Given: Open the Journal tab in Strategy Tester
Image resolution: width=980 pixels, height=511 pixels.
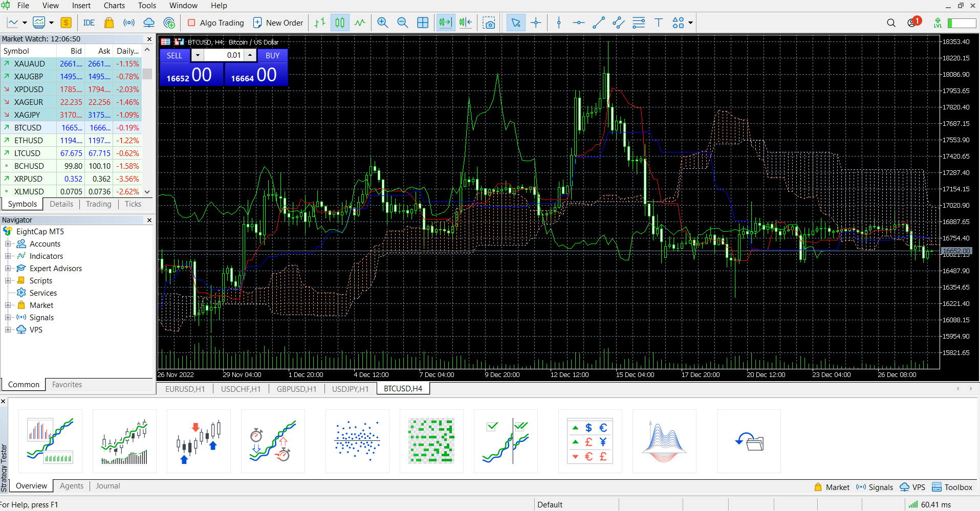Looking at the screenshot, I should 108,486.
